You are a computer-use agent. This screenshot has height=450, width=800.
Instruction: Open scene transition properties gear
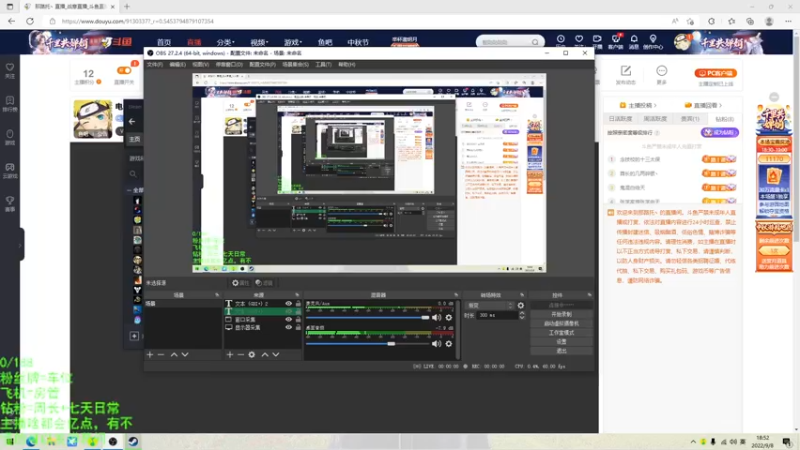click(x=520, y=306)
